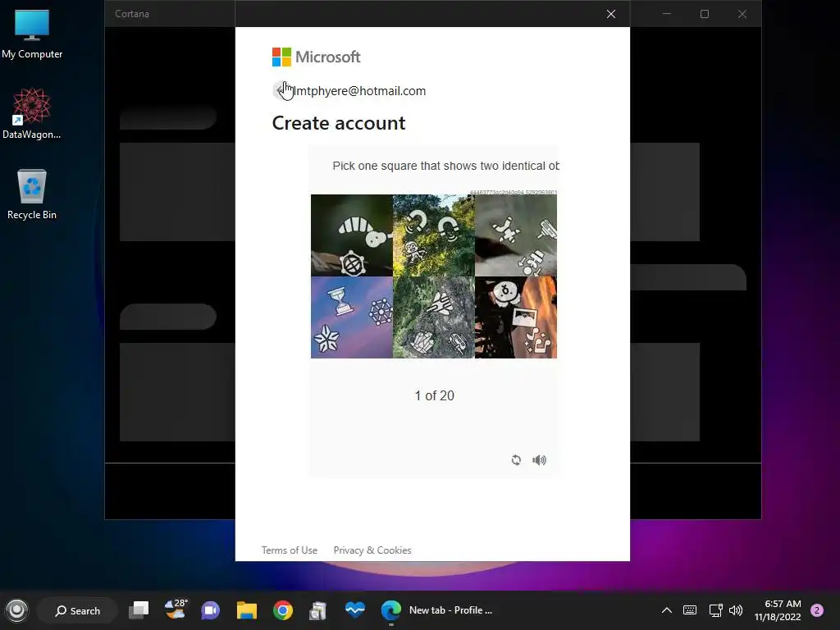Switch to Edge New tab window
The width and height of the screenshot is (840, 630).
tap(436, 610)
